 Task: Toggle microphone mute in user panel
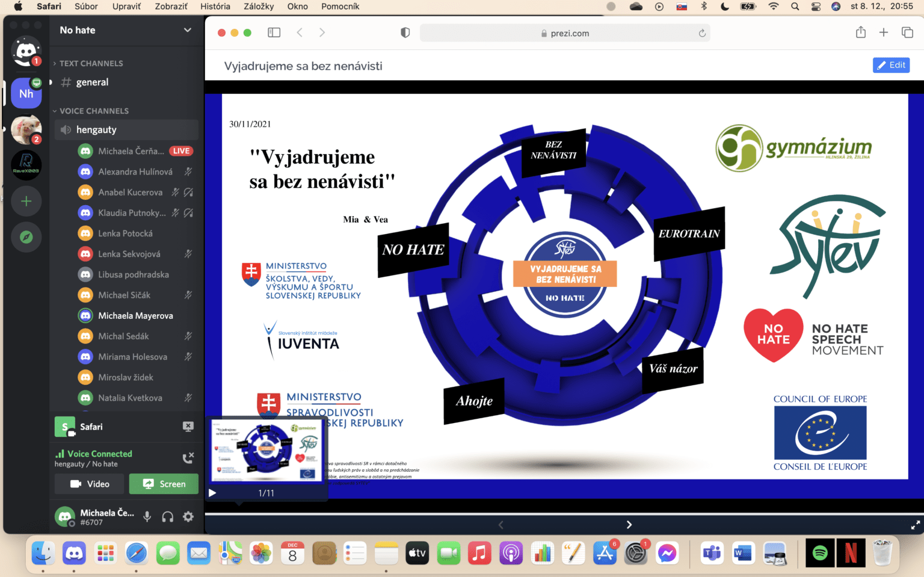pos(147,516)
